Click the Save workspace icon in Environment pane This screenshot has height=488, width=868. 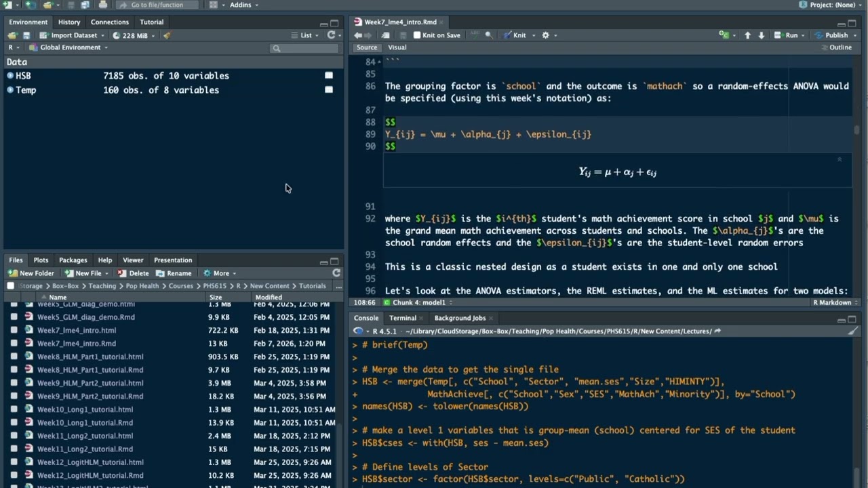(26, 35)
